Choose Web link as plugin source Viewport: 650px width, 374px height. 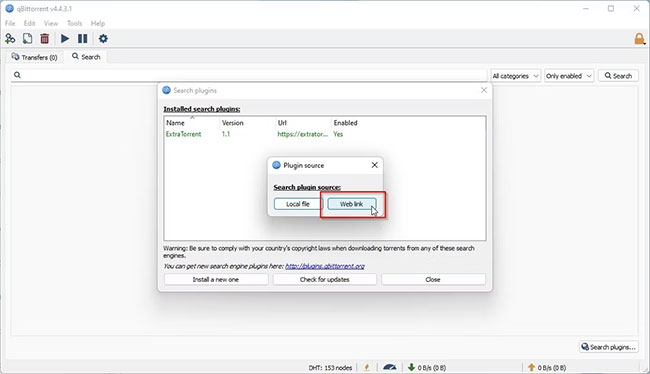[x=352, y=204]
